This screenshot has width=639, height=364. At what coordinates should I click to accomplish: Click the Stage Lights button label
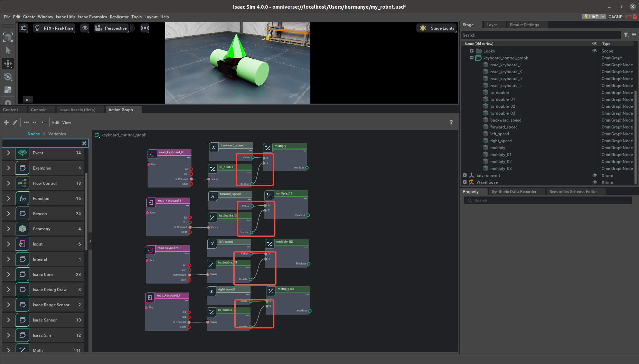point(442,28)
